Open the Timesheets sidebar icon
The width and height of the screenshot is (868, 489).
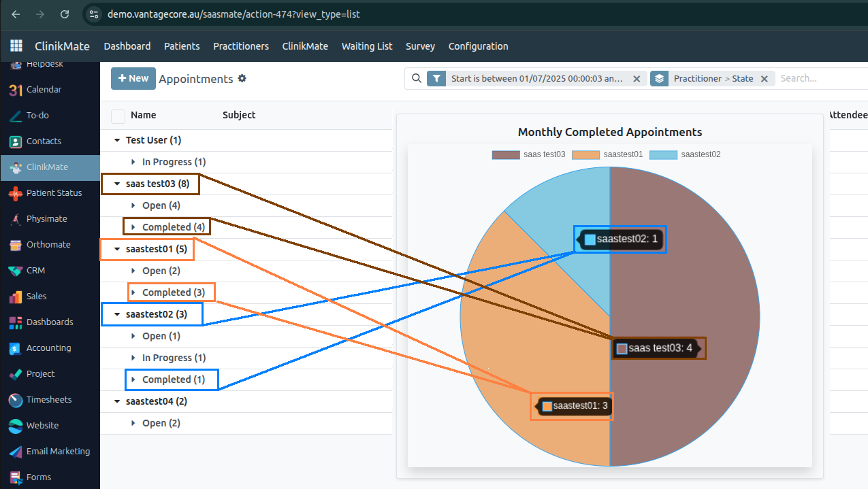point(16,400)
